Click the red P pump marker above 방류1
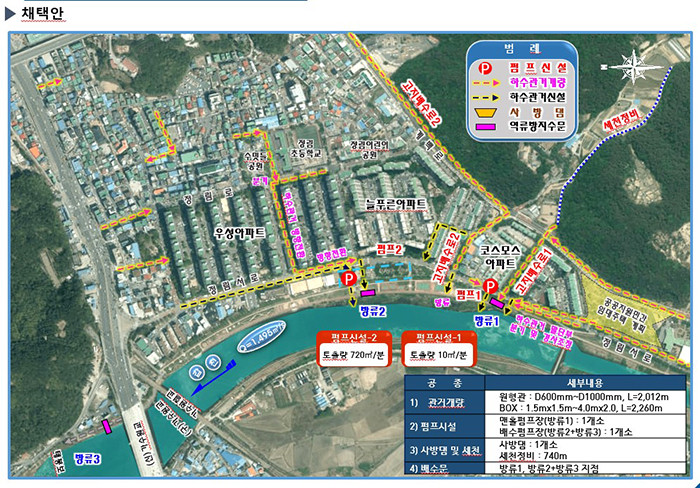 (490, 287)
